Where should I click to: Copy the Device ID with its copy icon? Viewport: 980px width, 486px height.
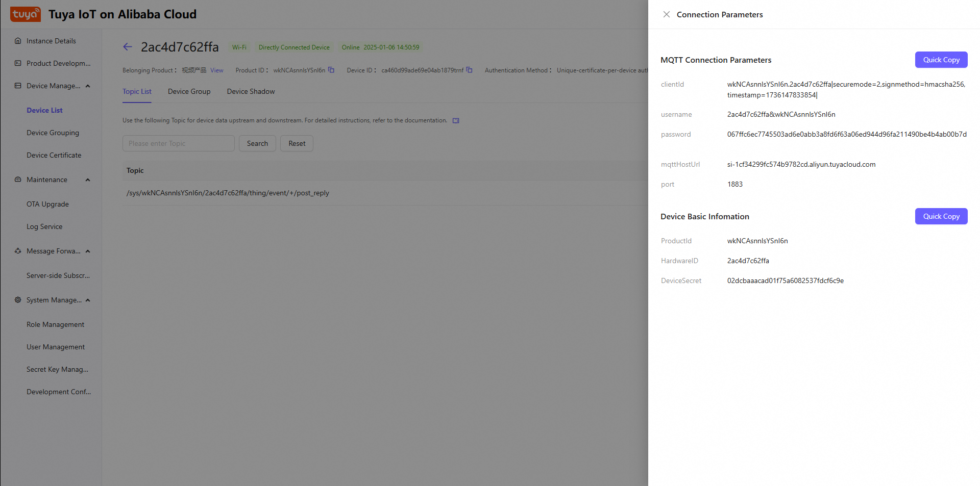click(x=469, y=70)
